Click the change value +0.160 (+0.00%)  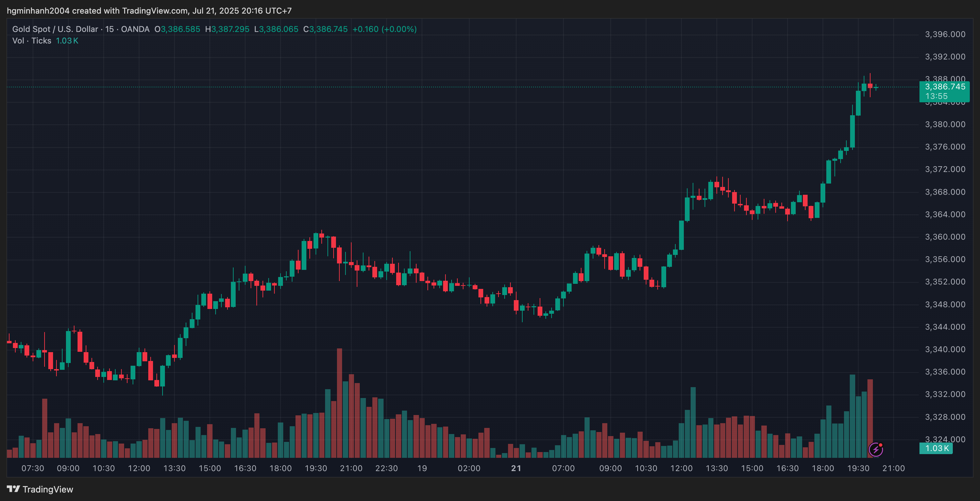pos(384,29)
